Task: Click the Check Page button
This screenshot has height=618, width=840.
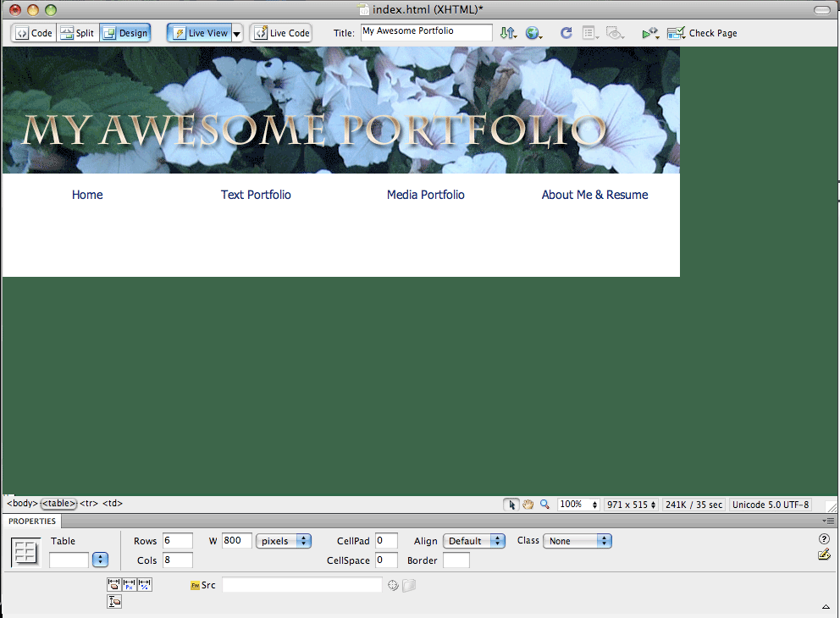Action: (702, 33)
